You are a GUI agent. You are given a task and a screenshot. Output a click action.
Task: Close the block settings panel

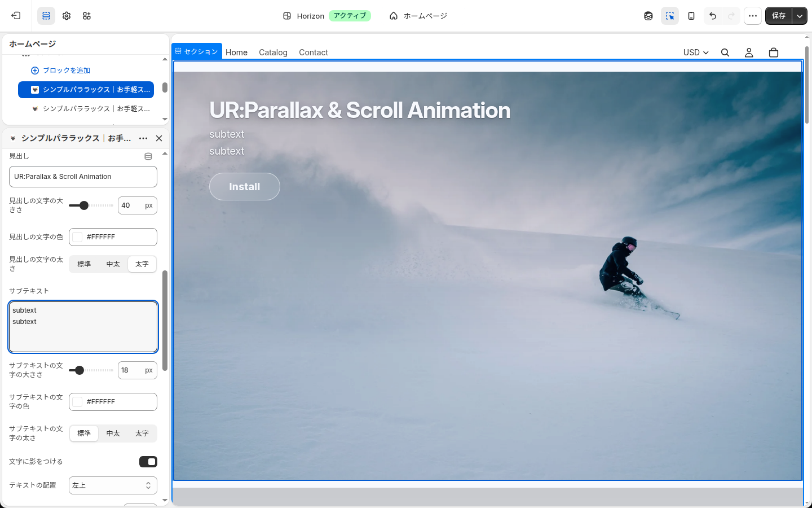159,138
